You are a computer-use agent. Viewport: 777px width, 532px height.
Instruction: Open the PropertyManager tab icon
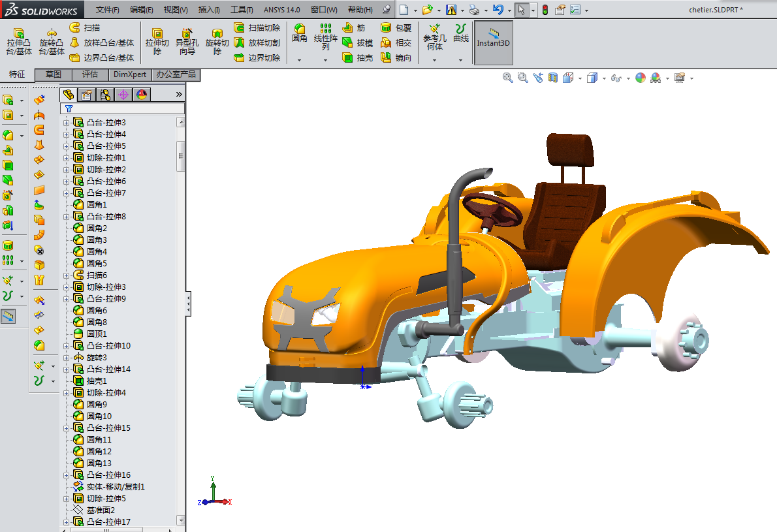86,95
